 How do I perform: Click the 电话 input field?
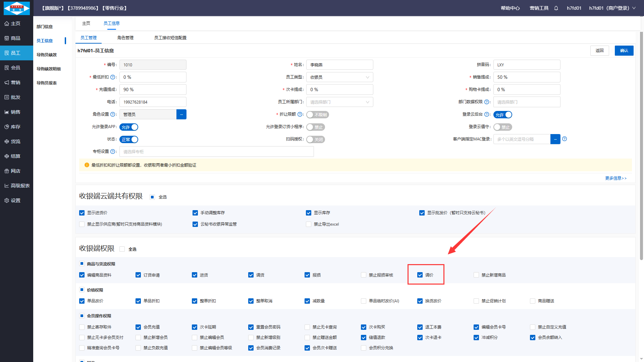point(153,102)
